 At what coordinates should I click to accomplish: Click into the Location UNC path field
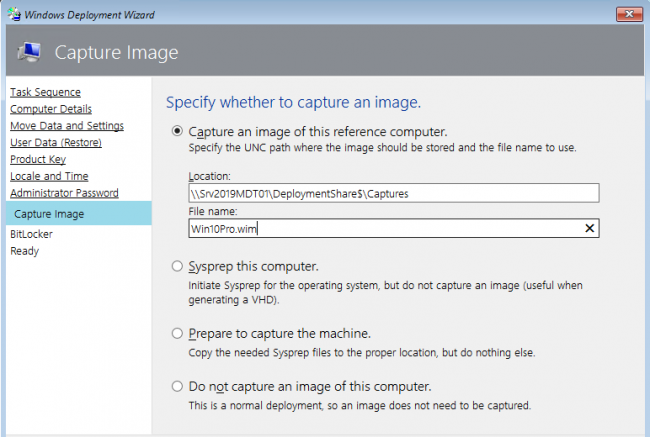[x=393, y=193]
